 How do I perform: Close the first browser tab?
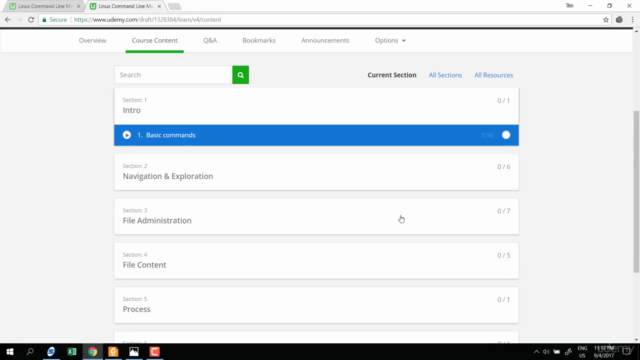[x=78, y=6]
